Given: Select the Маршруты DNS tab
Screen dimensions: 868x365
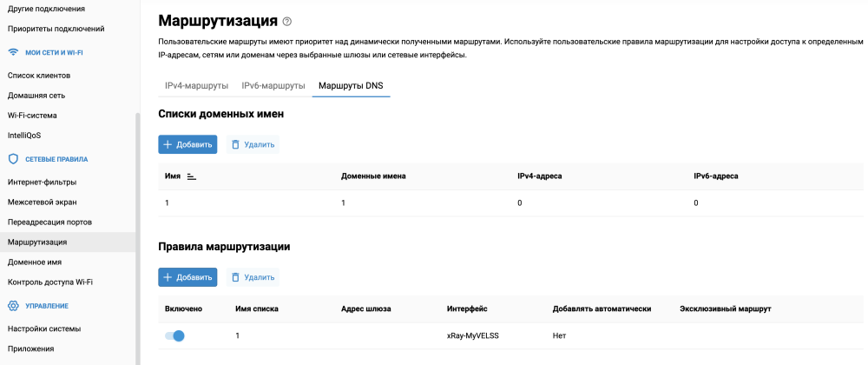Looking at the screenshot, I should pyautogui.click(x=351, y=86).
